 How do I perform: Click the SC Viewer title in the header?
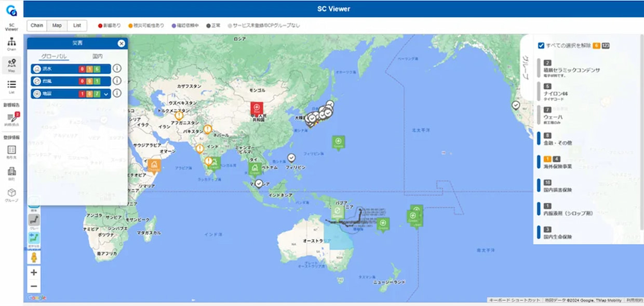point(334,9)
